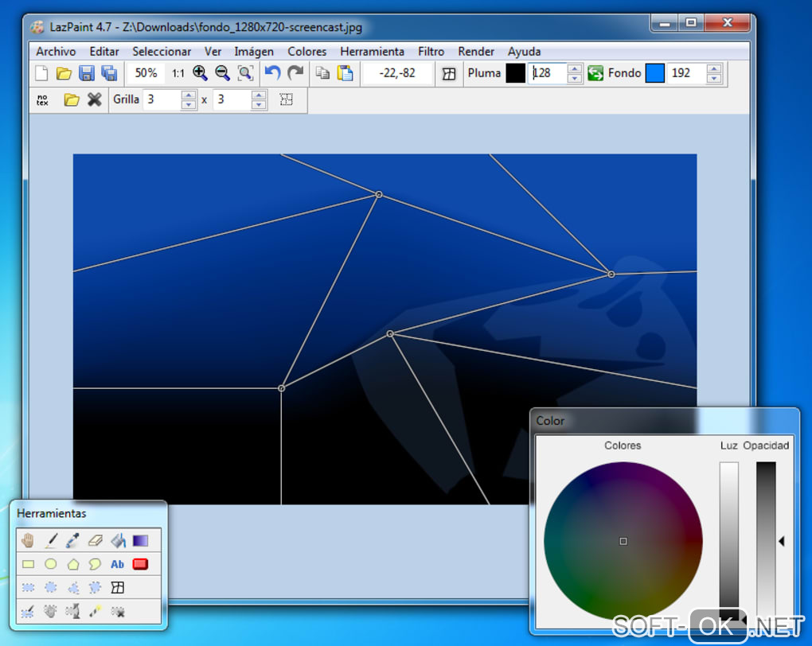Pick the Color picker eyedropper tool
Screen dimensions: 812x646
pyautogui.click(x=72, y=541)
